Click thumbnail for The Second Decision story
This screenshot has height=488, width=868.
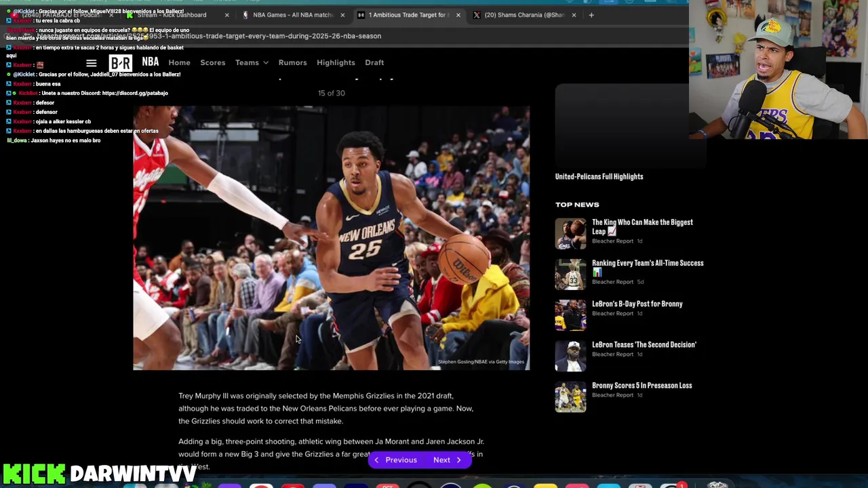tap(570, 355)
